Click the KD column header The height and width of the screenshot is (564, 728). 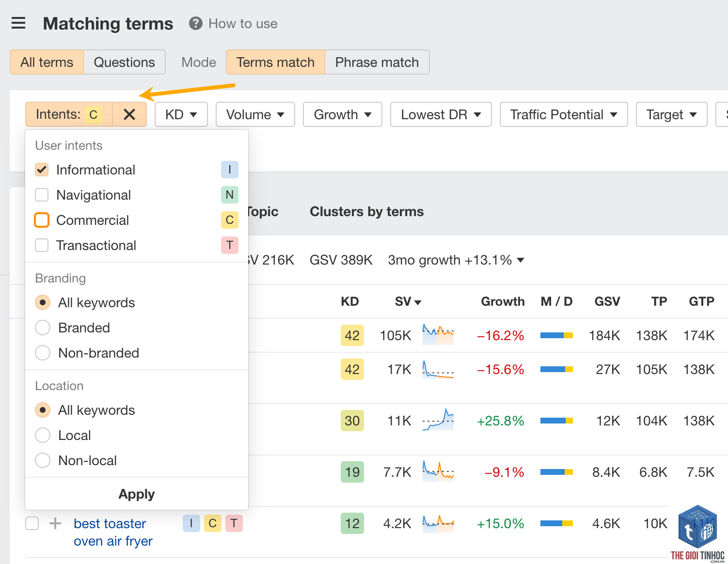[x=350, y=301]
